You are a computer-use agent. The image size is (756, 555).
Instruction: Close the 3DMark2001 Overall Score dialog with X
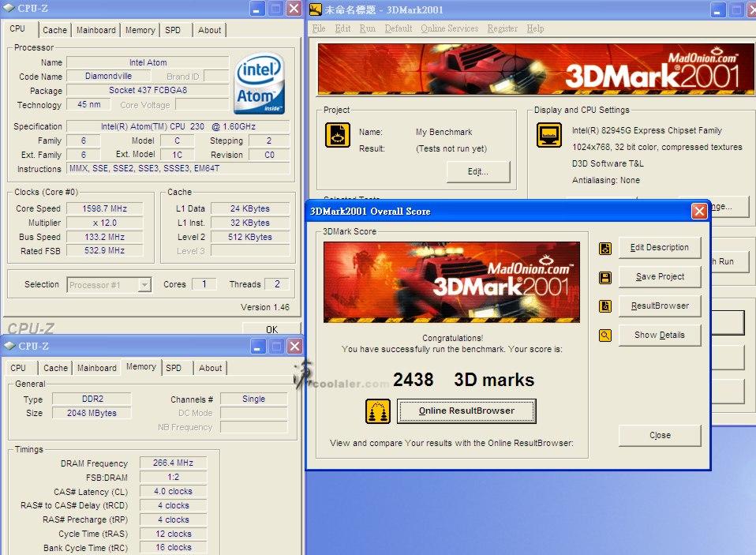pyautogui.click(x=699, y=212)
